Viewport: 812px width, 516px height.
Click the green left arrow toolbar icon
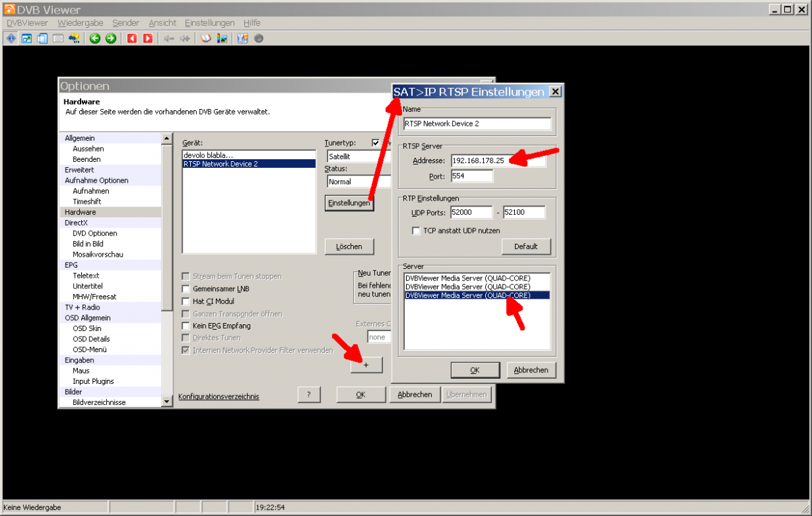point(95,39)
